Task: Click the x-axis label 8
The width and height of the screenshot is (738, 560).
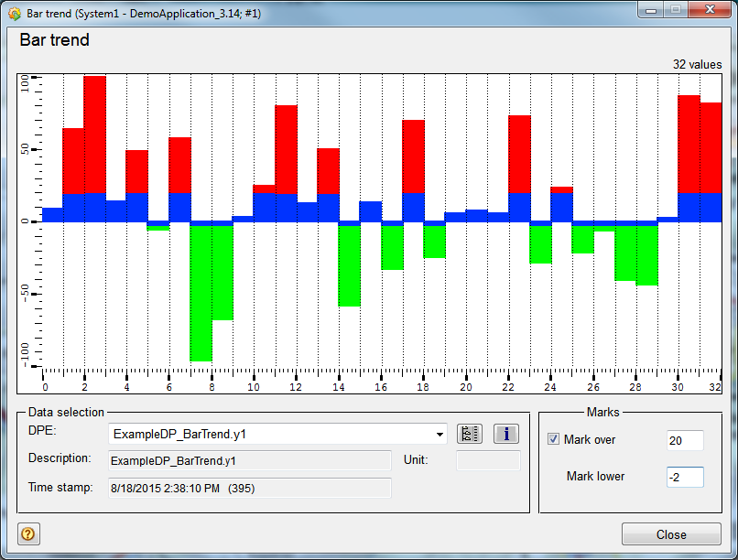Action: tap(212, 387)
